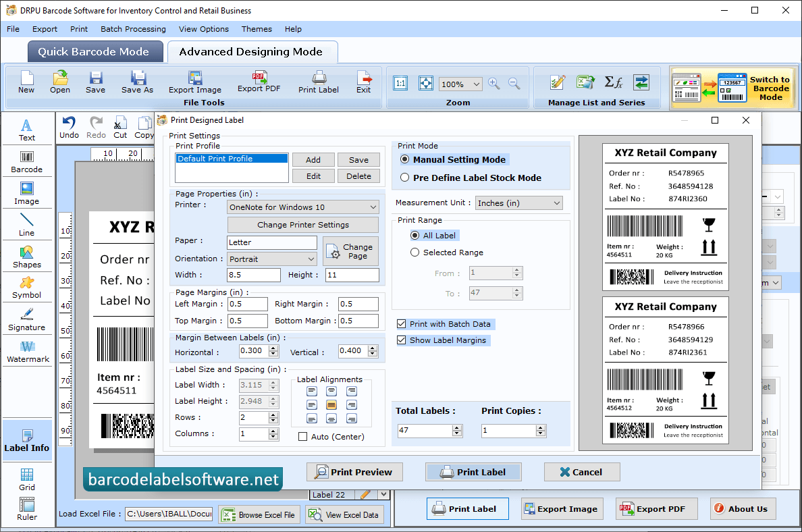Click the Switch to Barcode Mode button

tap(733, 88)
